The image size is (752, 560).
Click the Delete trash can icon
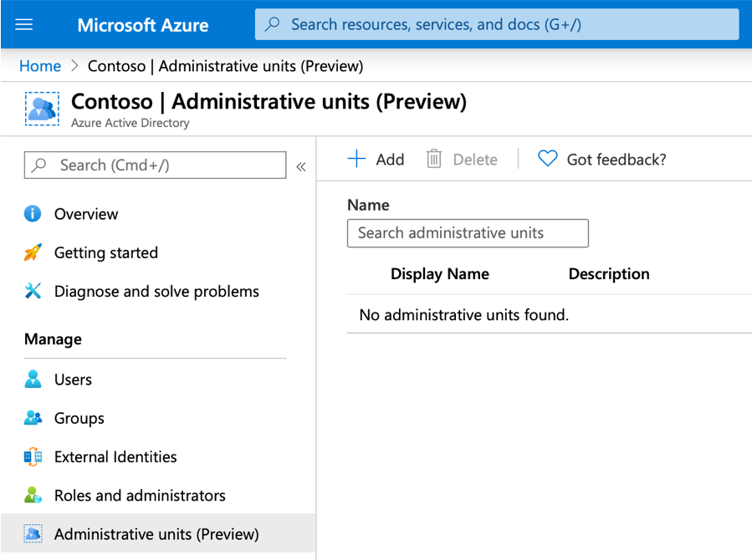point(432,159)
